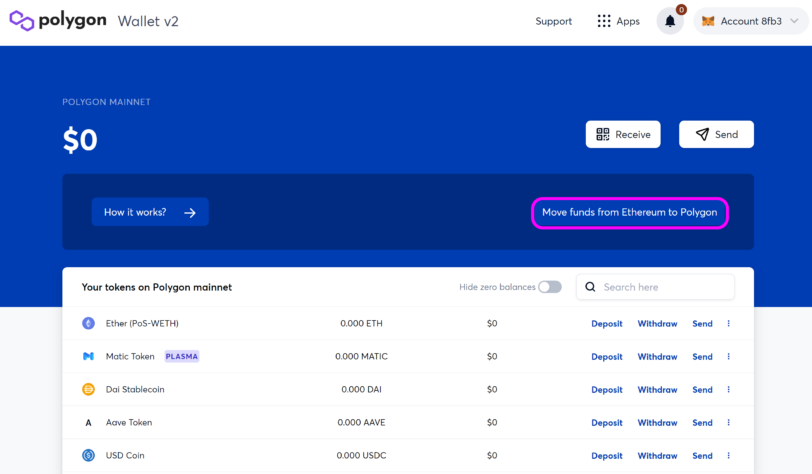Click Wallet v2 title text
812x474 pixels.
[x=148, y=21]
